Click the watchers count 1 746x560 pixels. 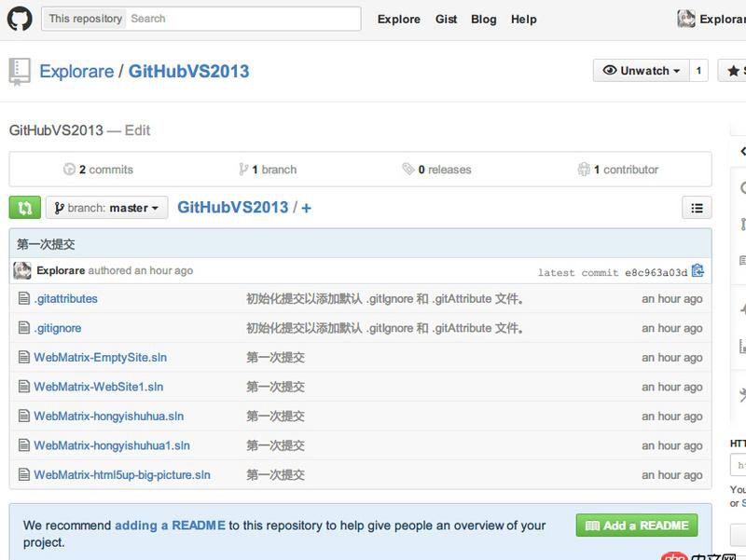[x=698, y=71]
